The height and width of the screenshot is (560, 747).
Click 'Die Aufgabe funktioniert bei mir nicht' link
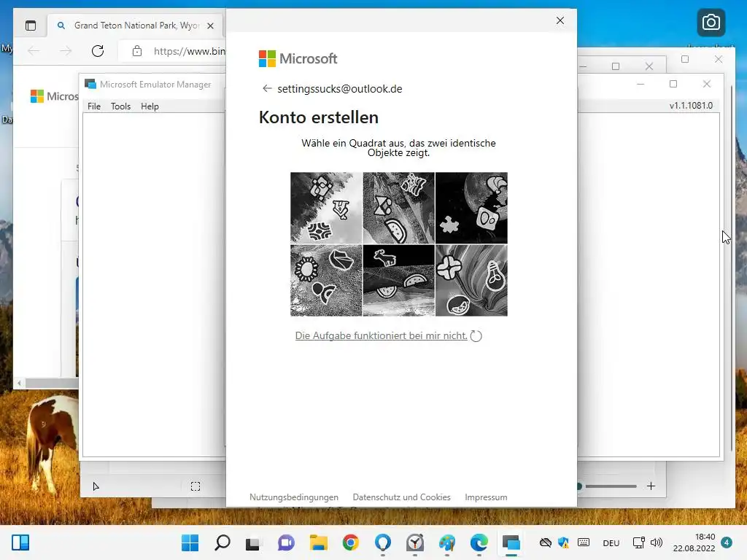381,335
